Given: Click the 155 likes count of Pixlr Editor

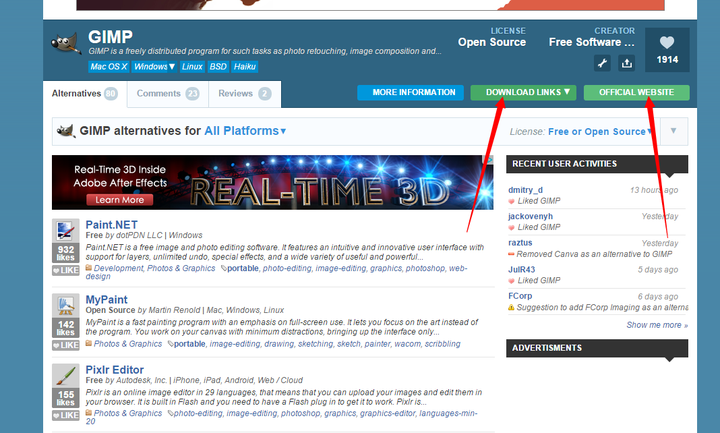Looking at the screenshot, I should pos(66,398).
